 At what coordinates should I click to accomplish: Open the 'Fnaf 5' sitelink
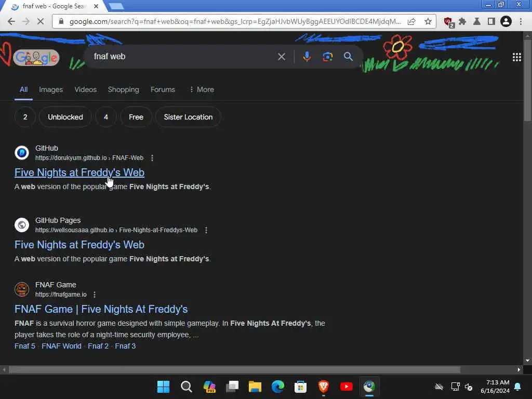click(x=25, y=346)
